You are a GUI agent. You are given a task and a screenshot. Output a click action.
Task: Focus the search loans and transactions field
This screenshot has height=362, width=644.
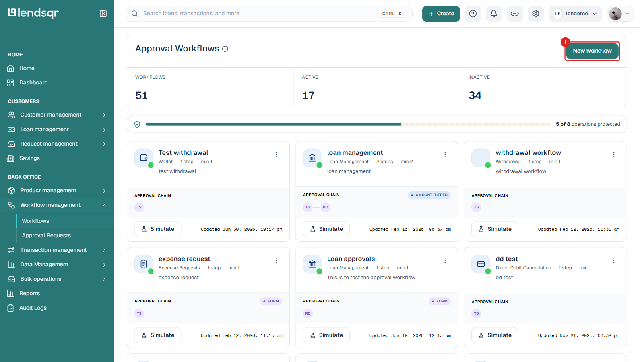click(269, 14)
